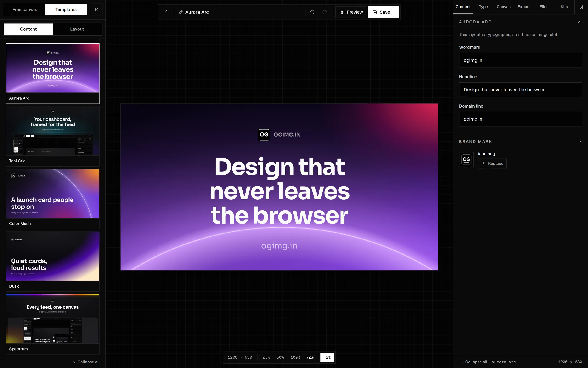Collapse the Aurora Arc section chevron

click(x=580, y=22)
